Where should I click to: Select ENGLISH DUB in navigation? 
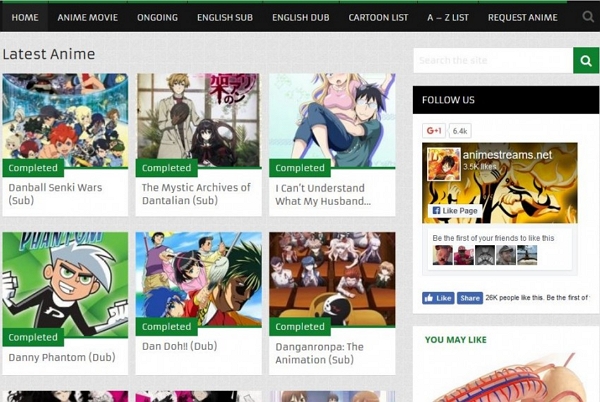click(x=301, y=18)
